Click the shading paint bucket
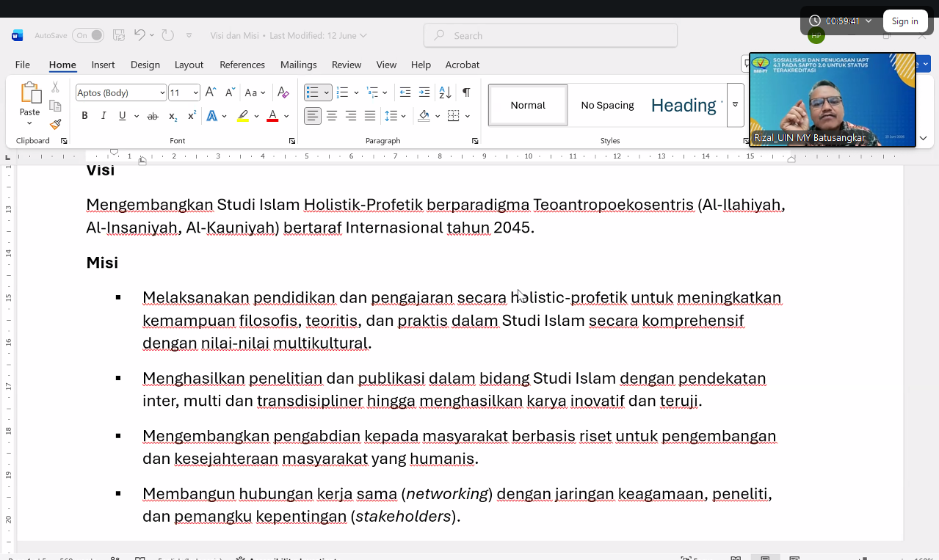 tap(424, 116)
